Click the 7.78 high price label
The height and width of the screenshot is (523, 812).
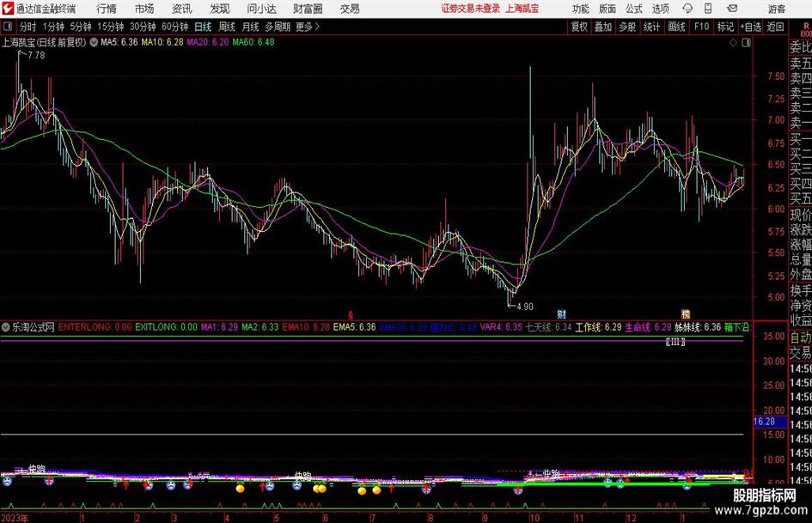(x=36, y=55)
